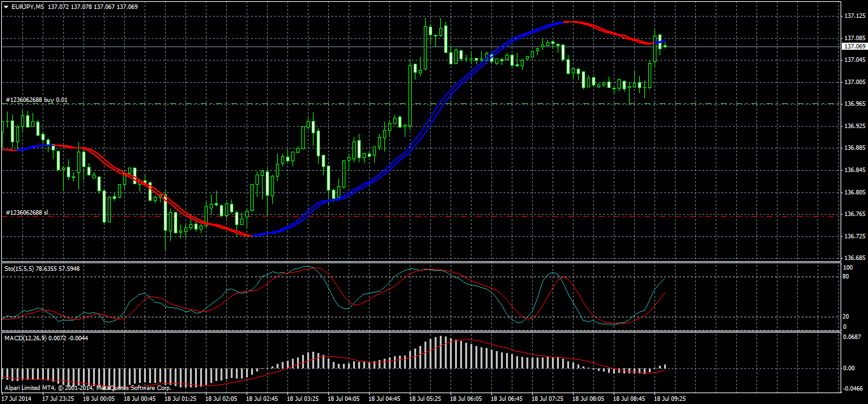Click price scale value 136.725
Screen dimensions: 868x404
tap(854, 236)
